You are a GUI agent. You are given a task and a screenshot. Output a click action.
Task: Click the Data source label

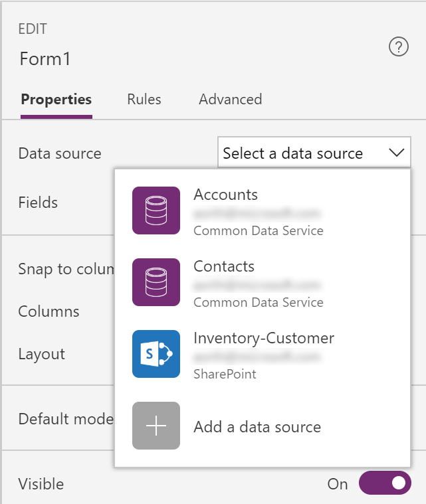(x=60, y=153)
